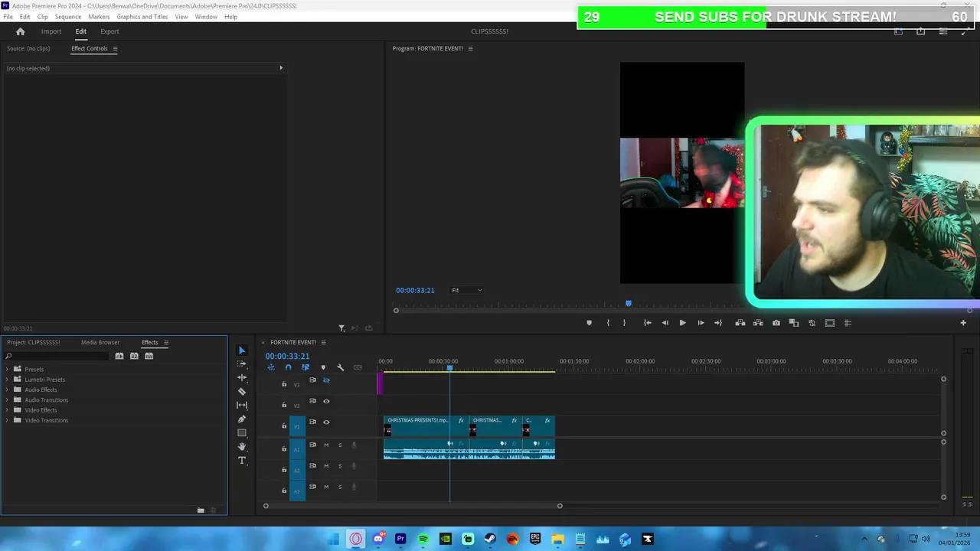Switch to the Media Browser tab

[x=100, y=343]
